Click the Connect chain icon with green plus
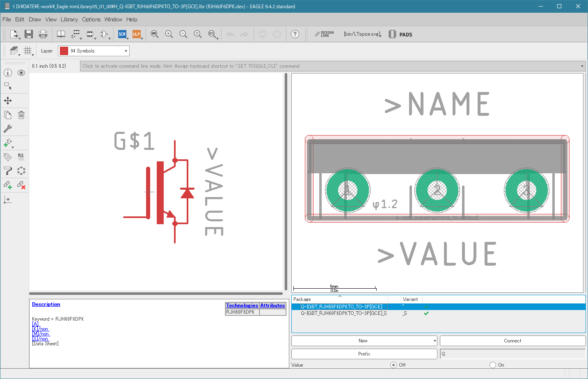The height and width of the screenshot is (379, 588). pyautogui.click(x=8, y=185)
